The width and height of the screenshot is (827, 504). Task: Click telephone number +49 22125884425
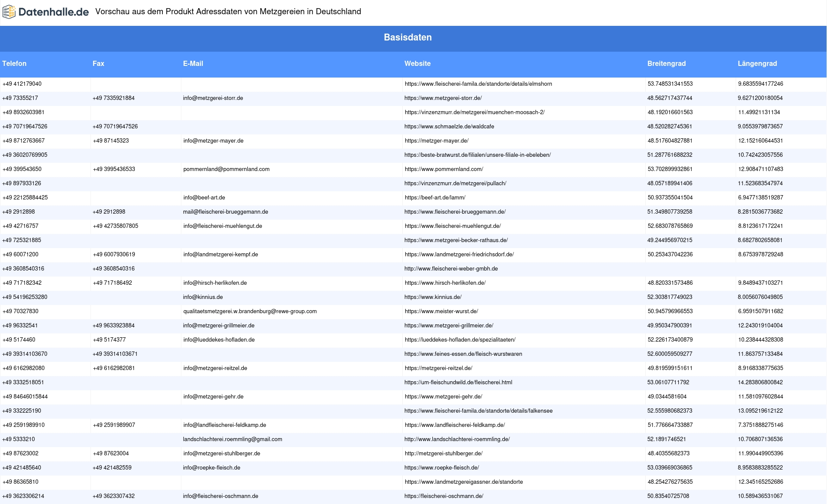[x=25, y=198]
